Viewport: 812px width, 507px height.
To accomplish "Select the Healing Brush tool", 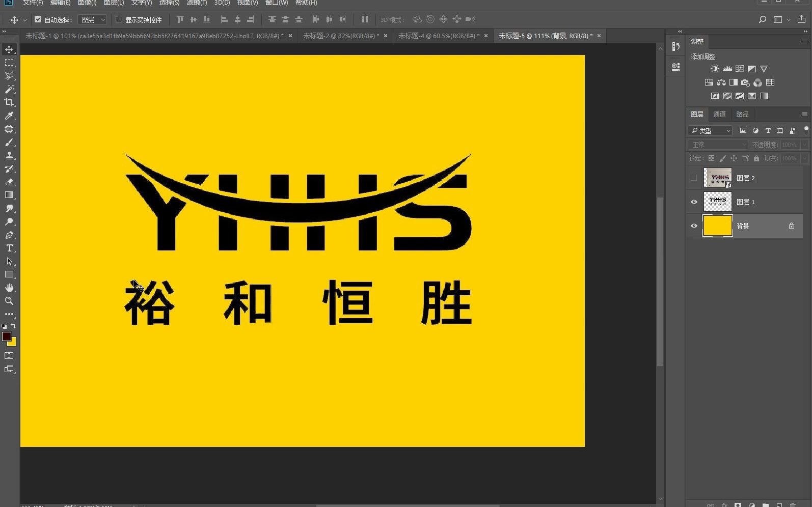I will click(9, 129).
